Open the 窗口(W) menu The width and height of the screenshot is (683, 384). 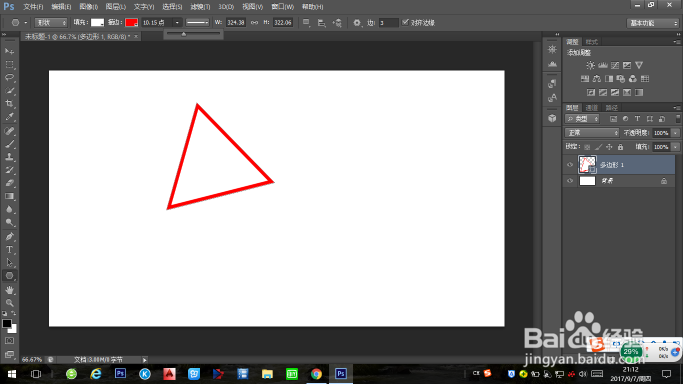point(283,7)
